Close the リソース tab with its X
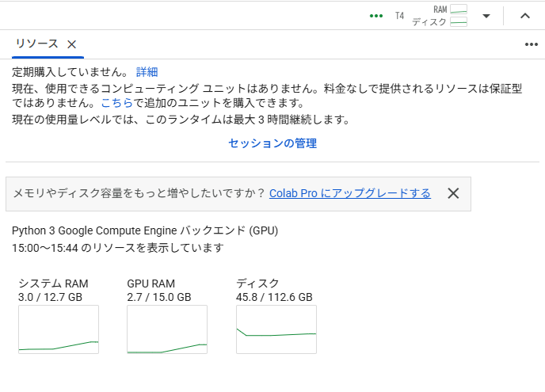 pos(71,44)
